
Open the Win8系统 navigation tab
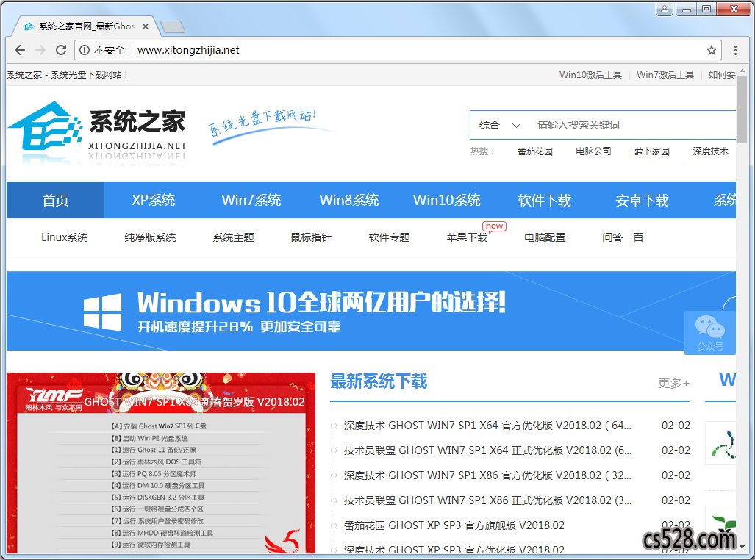click(348, 200)
